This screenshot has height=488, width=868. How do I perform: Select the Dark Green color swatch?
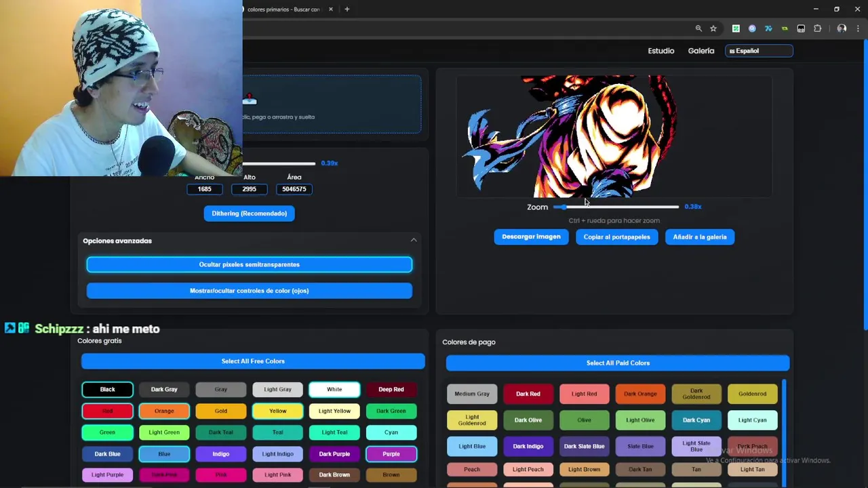pyautogui.click(x=391, y=411)
